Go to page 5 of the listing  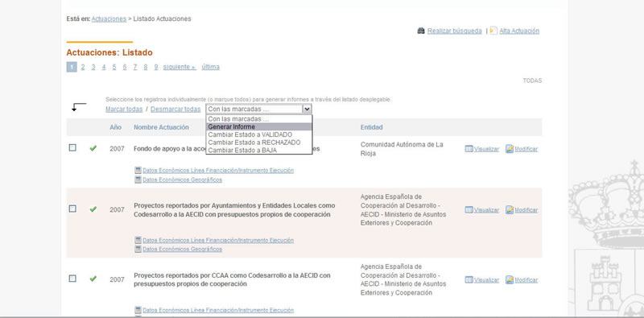[x=114, y=67]
